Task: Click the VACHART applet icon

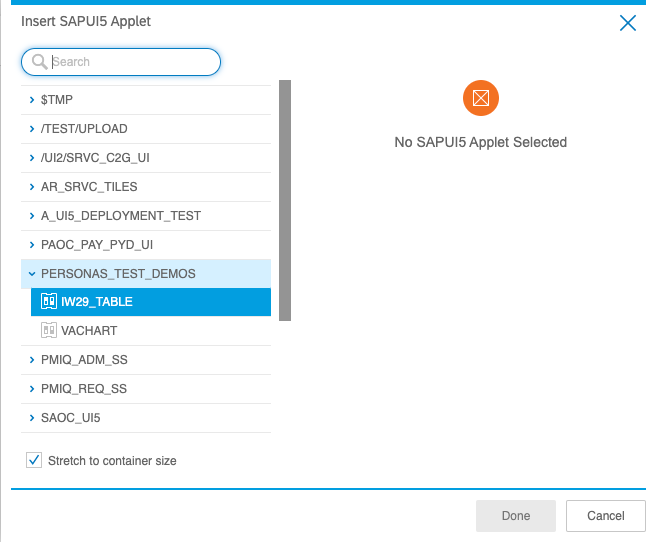Action: click(x=49, y=331)
